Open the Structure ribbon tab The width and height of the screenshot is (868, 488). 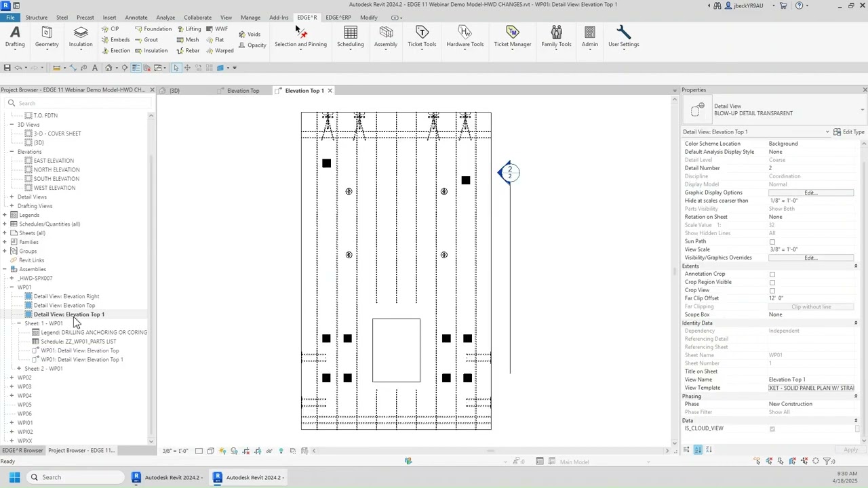tap(37, 18)
